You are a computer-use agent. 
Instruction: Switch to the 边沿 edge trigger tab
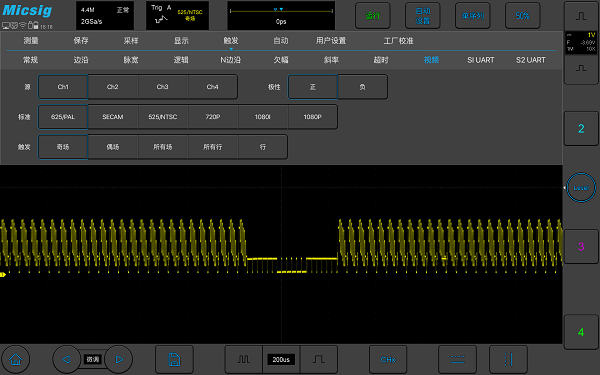coord(81,60)
